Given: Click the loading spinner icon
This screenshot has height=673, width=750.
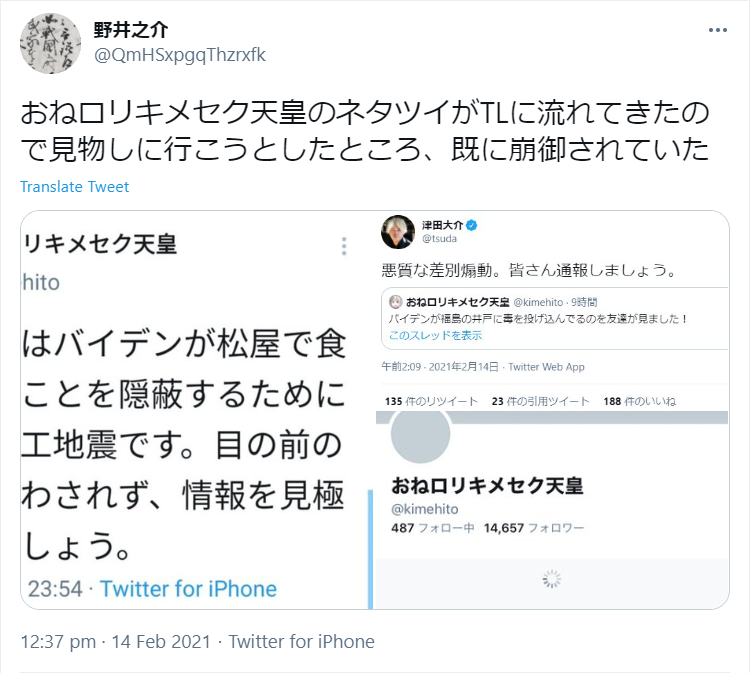Looking at the screenshot, I should click(552, 579).
